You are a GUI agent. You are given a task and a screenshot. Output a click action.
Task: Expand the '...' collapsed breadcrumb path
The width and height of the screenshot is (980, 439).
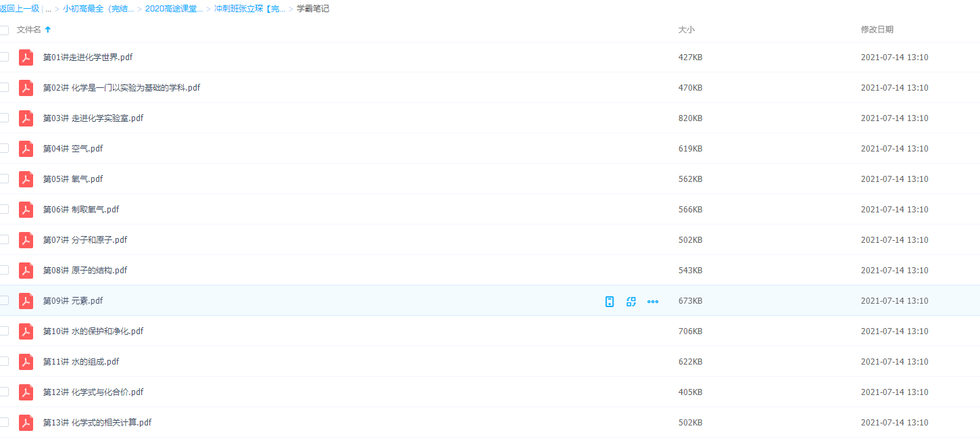(48, 9)
